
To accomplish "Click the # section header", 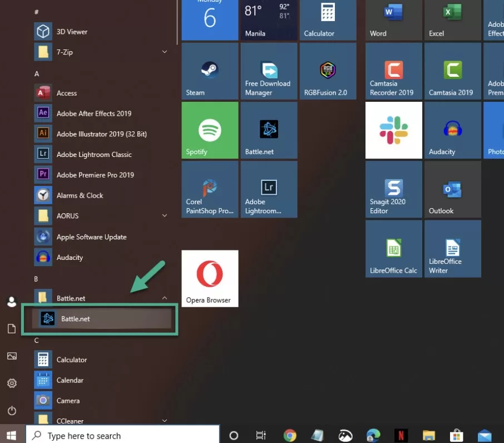I will point(36,12).
